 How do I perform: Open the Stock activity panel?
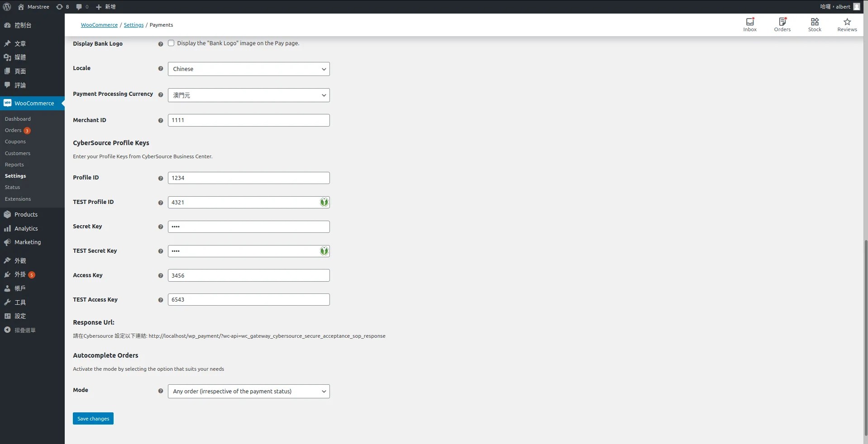point(815,25)
